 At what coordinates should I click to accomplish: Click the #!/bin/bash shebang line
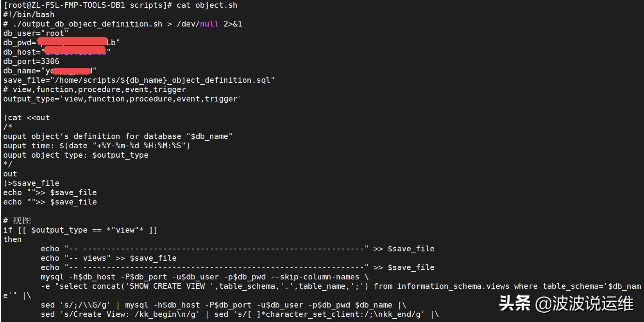(29, 14)
